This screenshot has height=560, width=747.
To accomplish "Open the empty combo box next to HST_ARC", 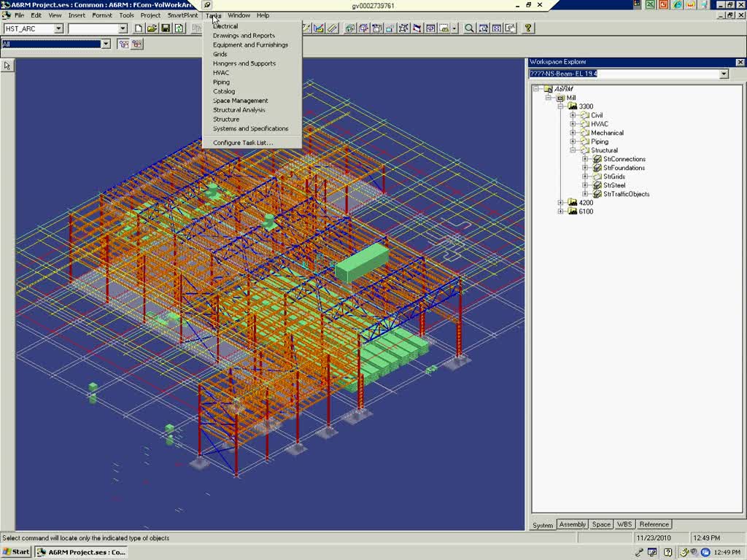I will tap(123, 28).
